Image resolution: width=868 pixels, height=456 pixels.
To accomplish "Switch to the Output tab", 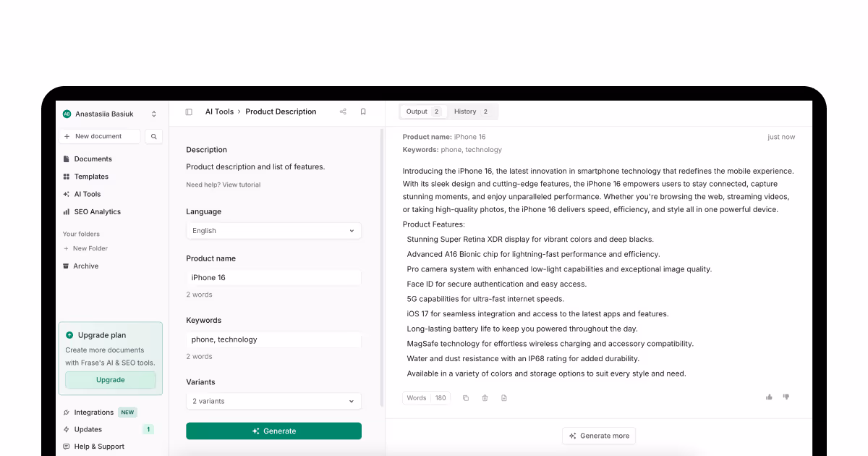I will [x=423, y=111].
